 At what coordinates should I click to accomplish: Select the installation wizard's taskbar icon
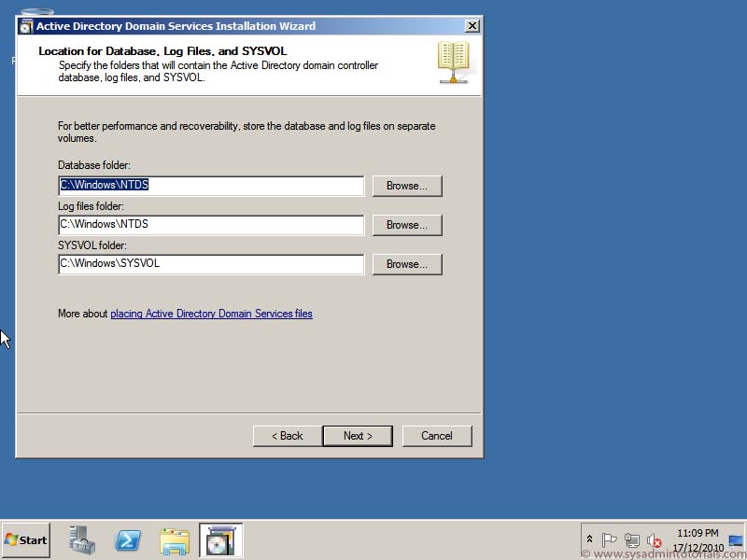(x=220, y=539)
